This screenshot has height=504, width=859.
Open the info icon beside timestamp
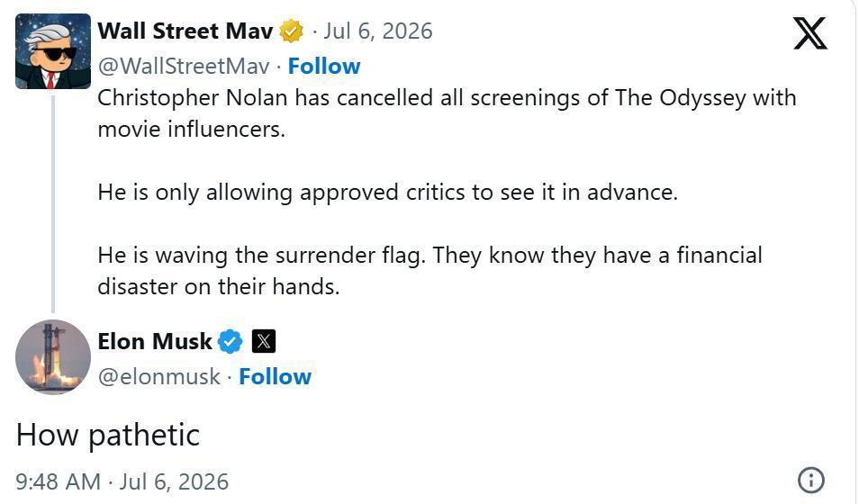[810, 481]
